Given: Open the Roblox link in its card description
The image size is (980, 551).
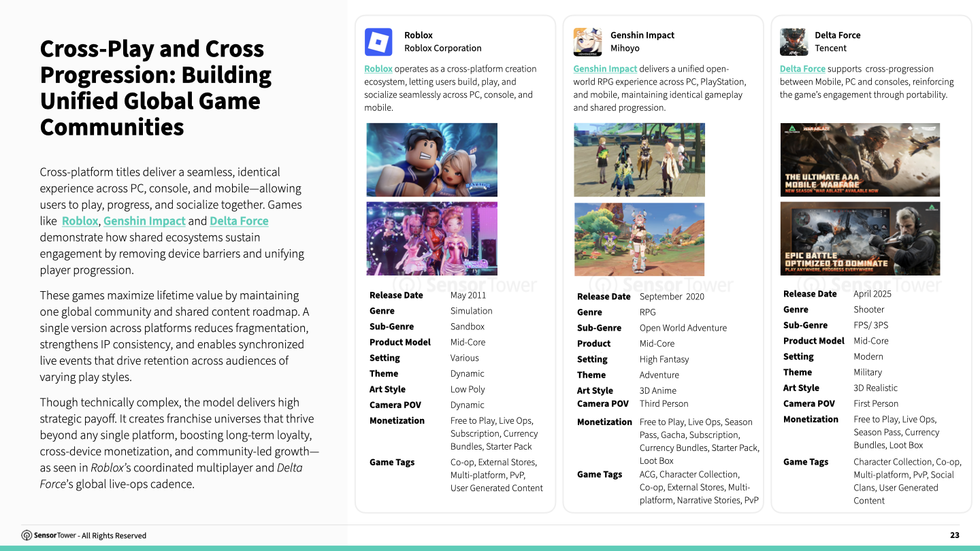Looking at the screenshot, I should (x=378, y=68).
